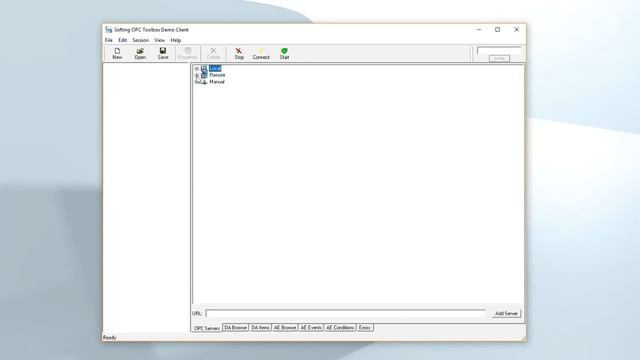This screenshot has width=640, height=360.
Task: Click the Add Server button
Action: pyautogui.click(x=506, y=313)
